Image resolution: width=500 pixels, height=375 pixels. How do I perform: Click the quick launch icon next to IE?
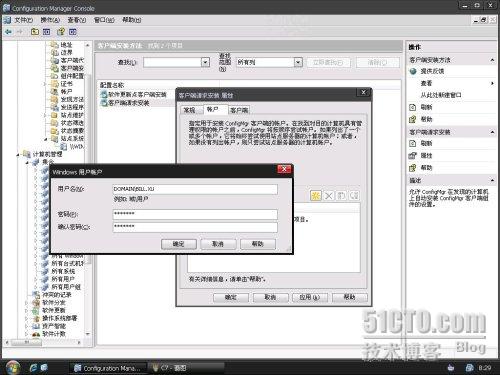tap(44, 368)
